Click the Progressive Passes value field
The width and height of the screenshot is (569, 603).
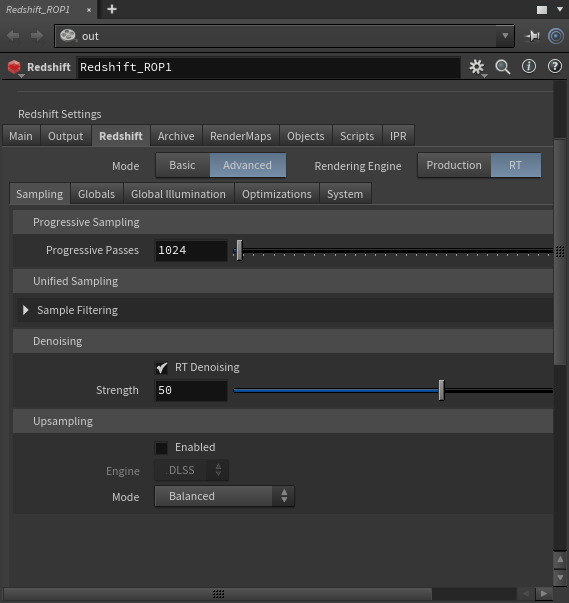(x=191, y=250)
